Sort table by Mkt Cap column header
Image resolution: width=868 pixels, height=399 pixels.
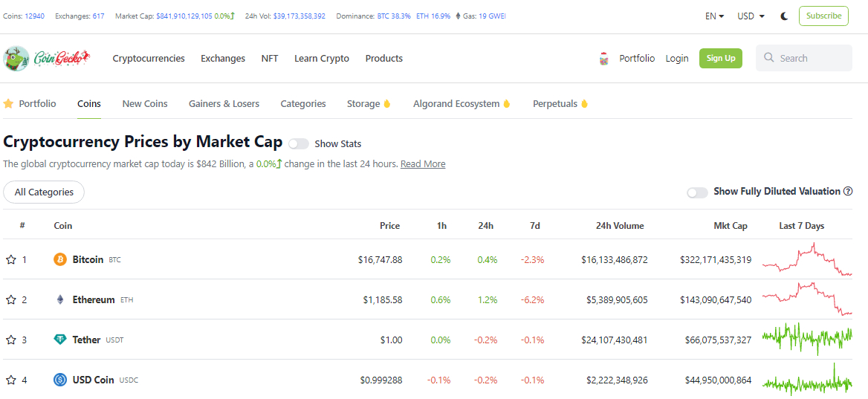click(731, 226)
